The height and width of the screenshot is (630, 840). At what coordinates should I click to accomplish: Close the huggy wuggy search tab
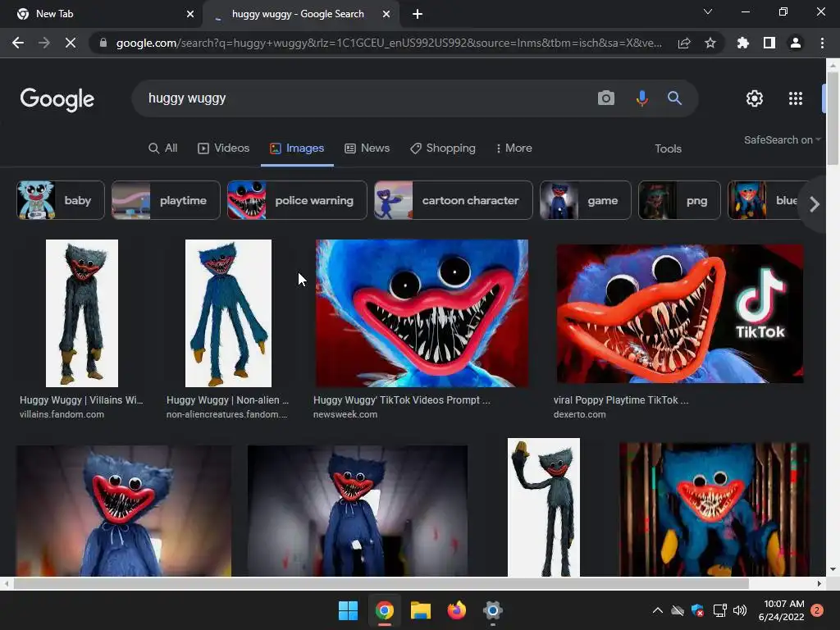(x=386, y=14)
